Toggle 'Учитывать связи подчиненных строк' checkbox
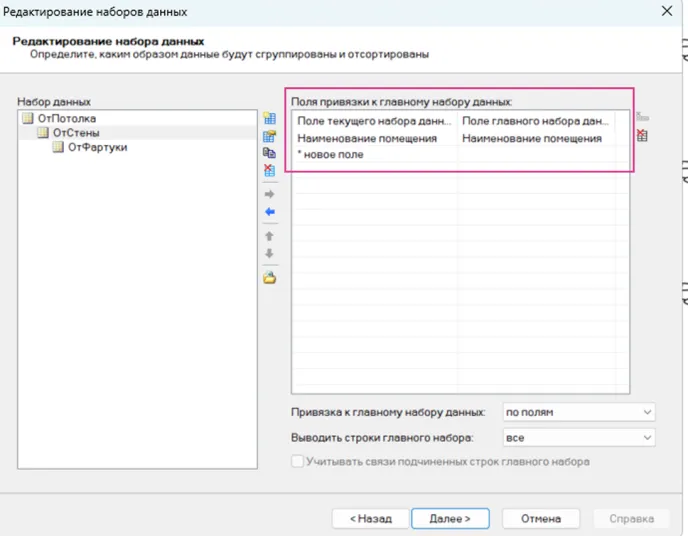Screen dimensions: 688x536 pos(297,462)
